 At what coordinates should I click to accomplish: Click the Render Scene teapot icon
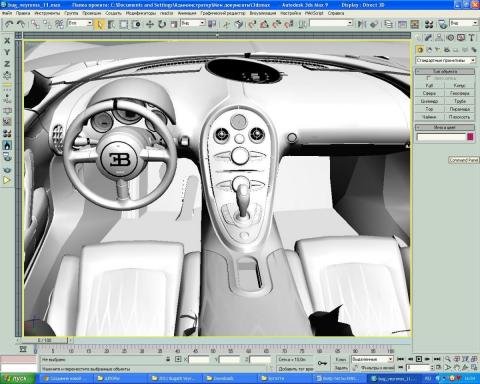pos(443,24)
